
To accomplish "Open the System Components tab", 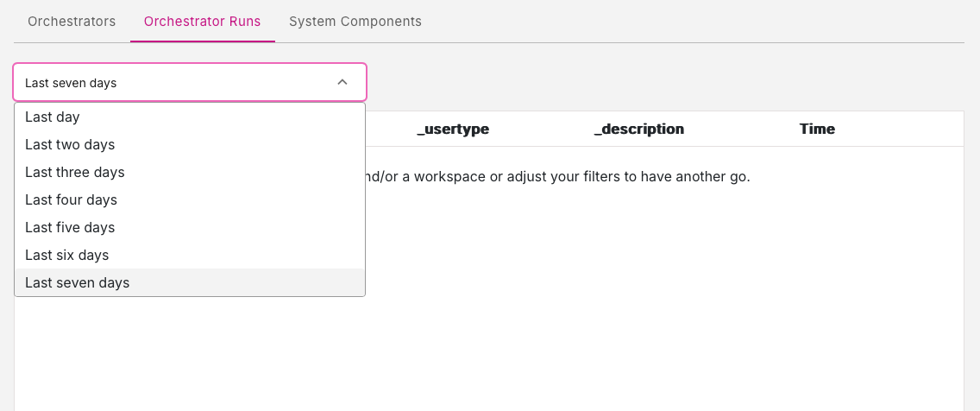I will (x=355, y=22).
